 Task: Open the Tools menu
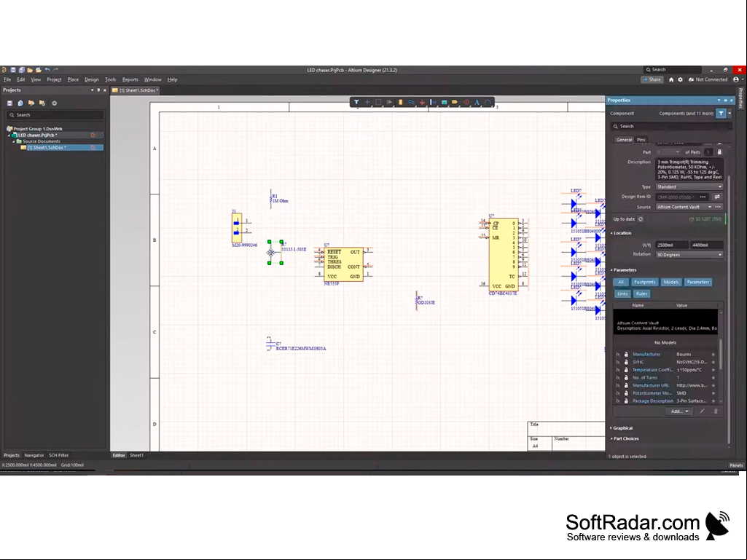[x=110, y=79]
